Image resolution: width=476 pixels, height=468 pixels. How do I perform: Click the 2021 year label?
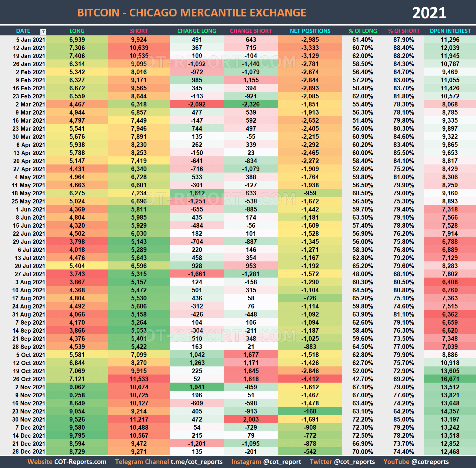(429, 12)
